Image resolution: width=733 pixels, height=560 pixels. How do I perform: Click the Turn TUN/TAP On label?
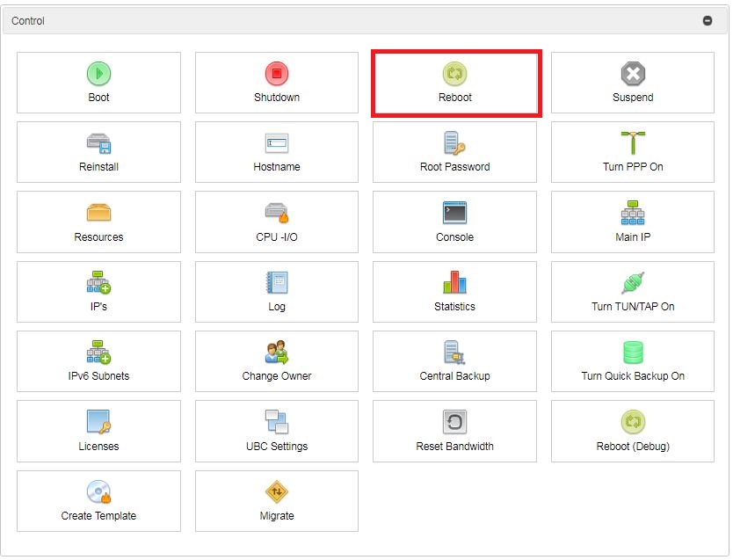633,307
